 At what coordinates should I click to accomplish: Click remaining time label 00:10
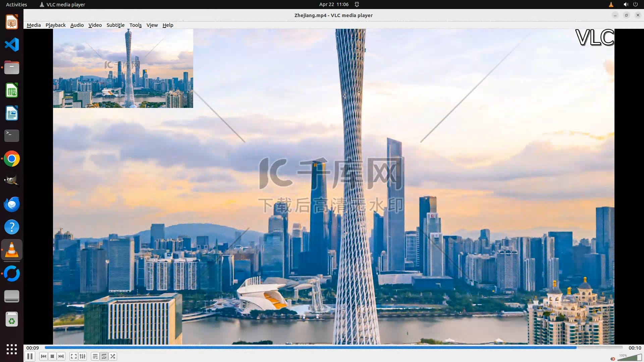pos(635,348)
